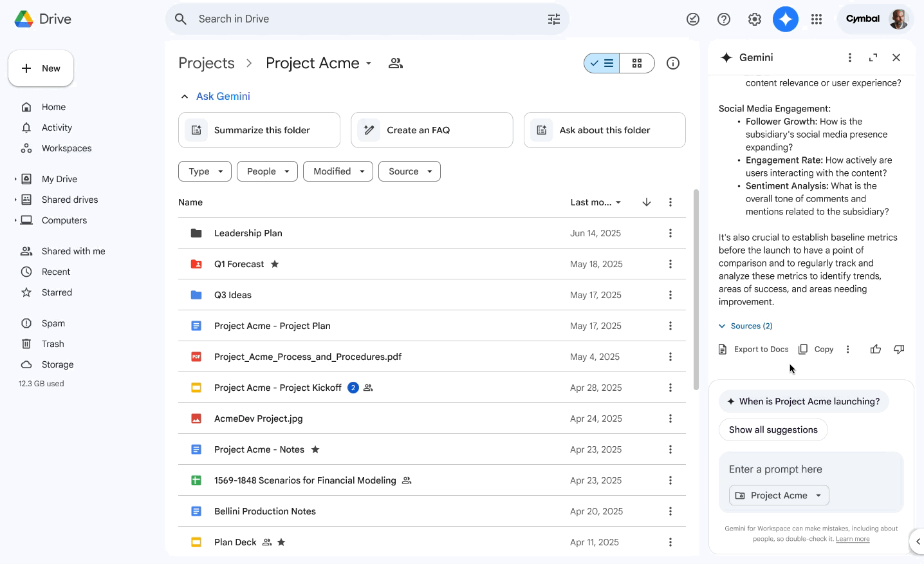Give the Gemini answer a thumbs up

(x=875, y=348)
